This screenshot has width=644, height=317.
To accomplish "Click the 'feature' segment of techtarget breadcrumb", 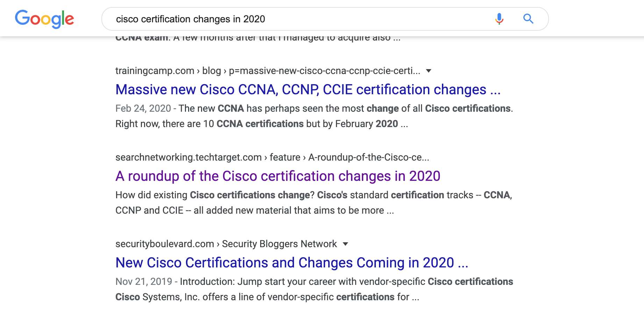I will pos(285,157).
